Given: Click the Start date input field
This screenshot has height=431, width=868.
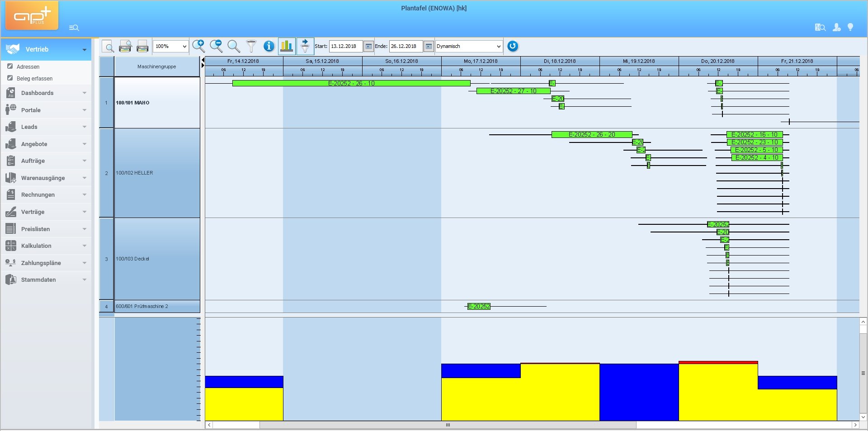Looking at the screenshot, I should coord(346,46).
